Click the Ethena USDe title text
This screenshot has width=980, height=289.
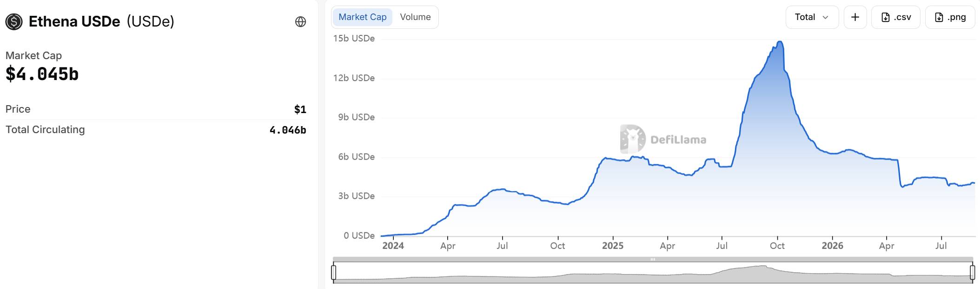(74, 21)
